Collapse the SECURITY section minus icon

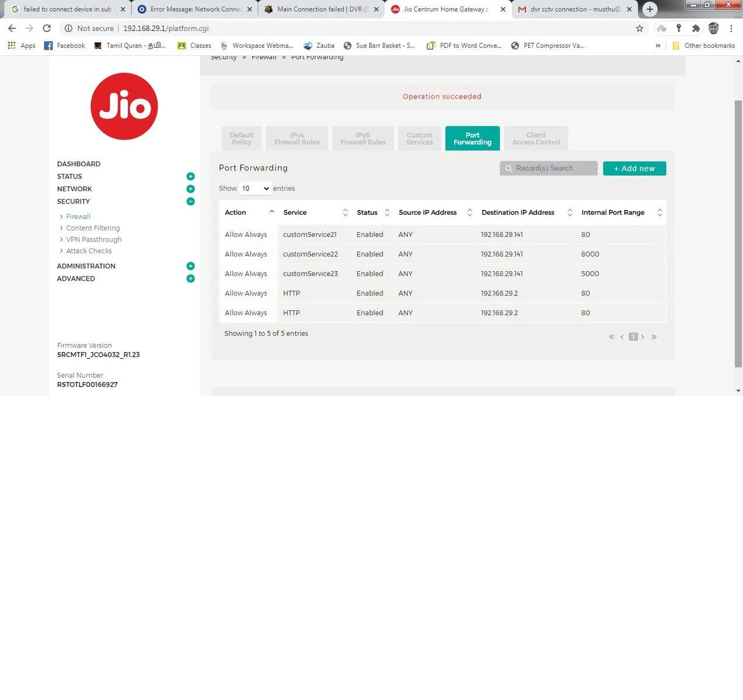[x=190, y=201]
